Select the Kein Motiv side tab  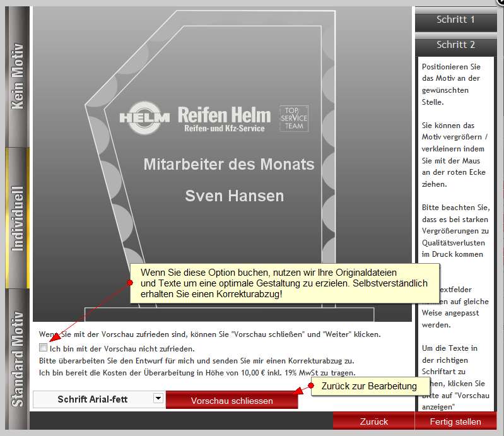(18, 76)
